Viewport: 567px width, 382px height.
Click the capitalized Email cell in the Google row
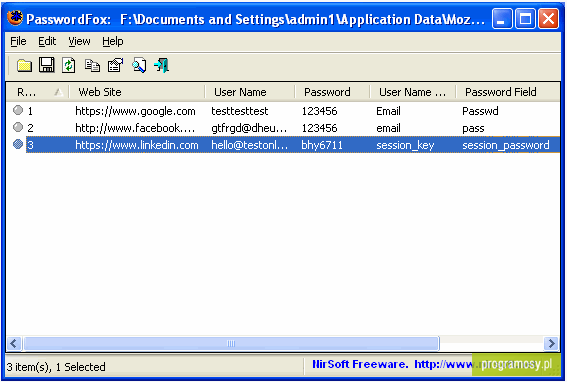[x=388, y=111]
